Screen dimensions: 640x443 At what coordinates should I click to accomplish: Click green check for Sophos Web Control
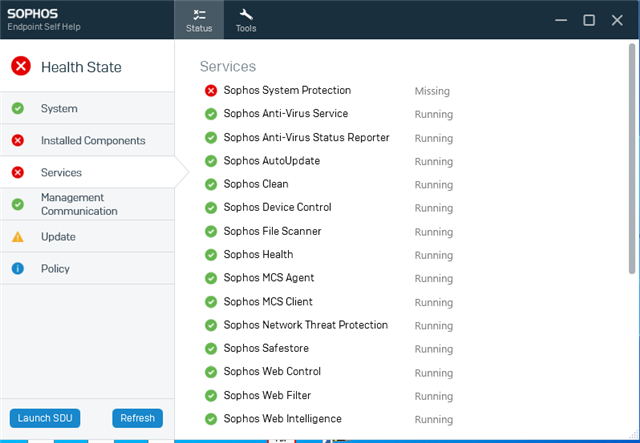[x=211, y=372]
